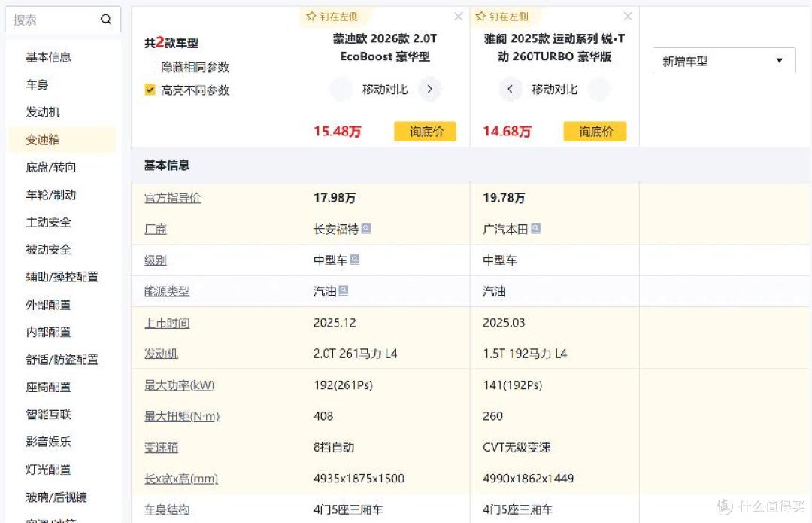Go to 发动机 section in the sidebar
Image resolution: width=812 pixels, height=523 pixels.
coord(42,112)
